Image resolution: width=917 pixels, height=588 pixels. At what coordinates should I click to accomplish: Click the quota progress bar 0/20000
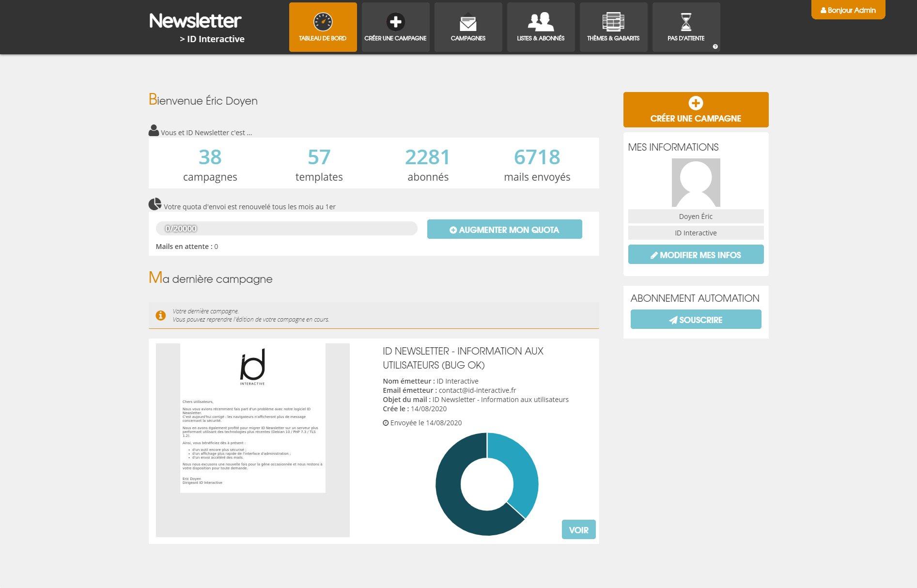click(x=286, y=229)
